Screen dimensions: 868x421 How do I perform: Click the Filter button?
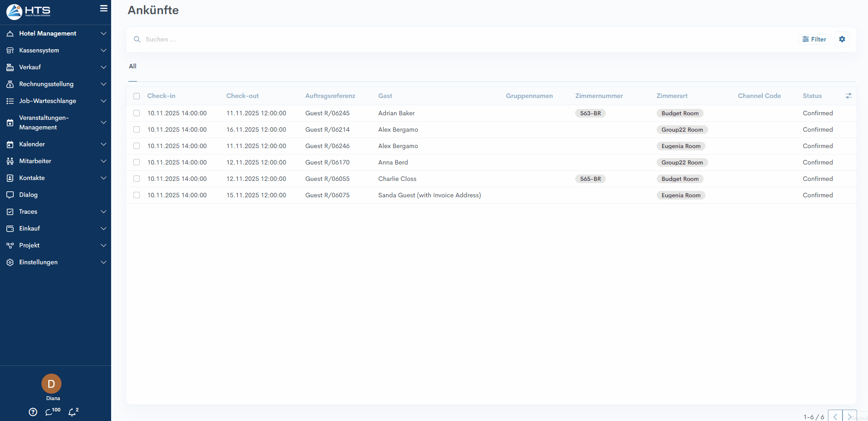pos(814,39)
